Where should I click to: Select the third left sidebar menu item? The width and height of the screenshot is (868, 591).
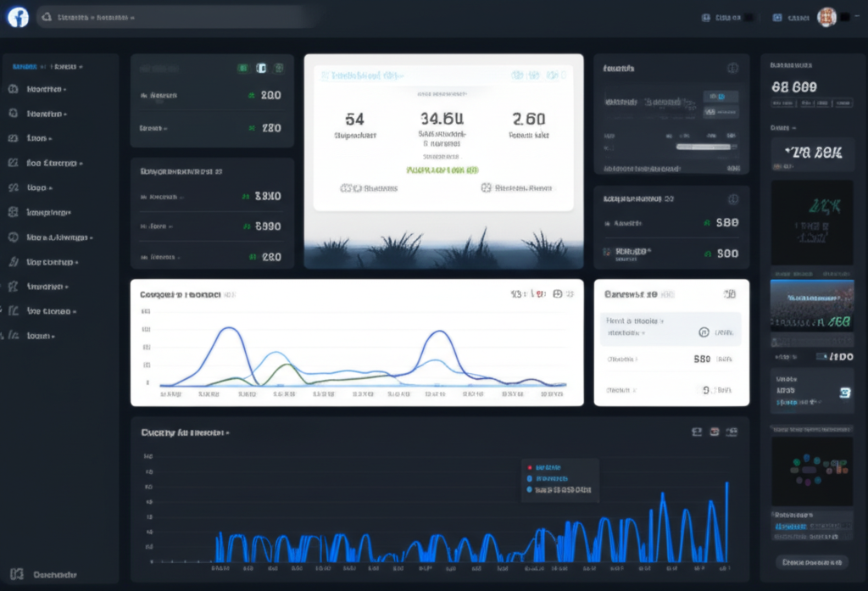coord(39,138)
